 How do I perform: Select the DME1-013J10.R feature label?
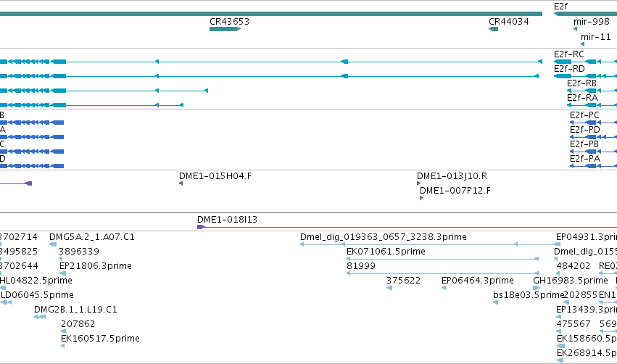[452, 176]
